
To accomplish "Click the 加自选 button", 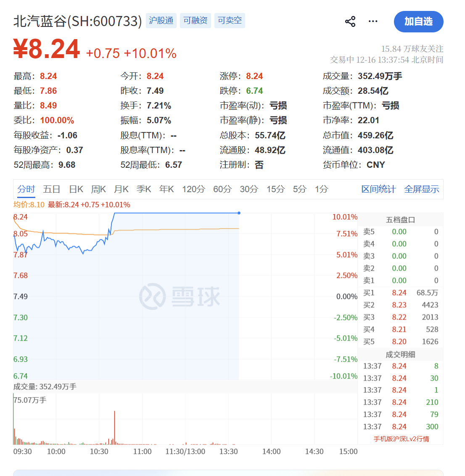I will pos(418,21).
